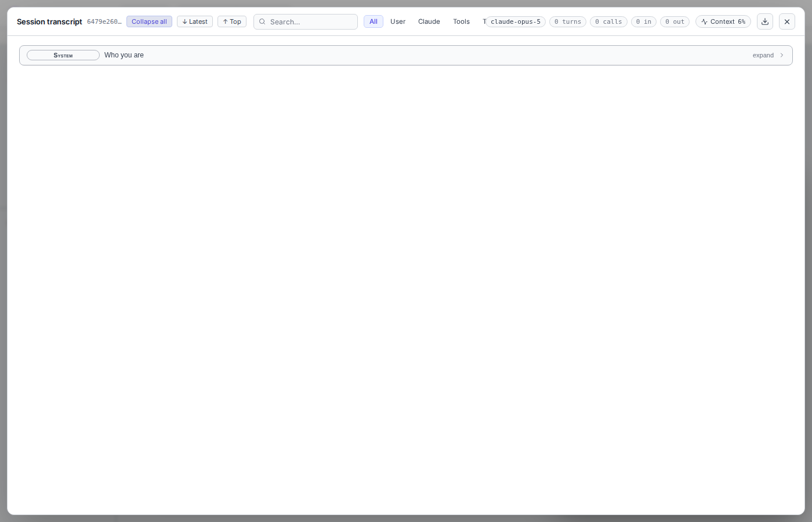The image size is (812, 522).
Task: Jump to Latest message
Action: pyautogui.click(x=195, y=21)
